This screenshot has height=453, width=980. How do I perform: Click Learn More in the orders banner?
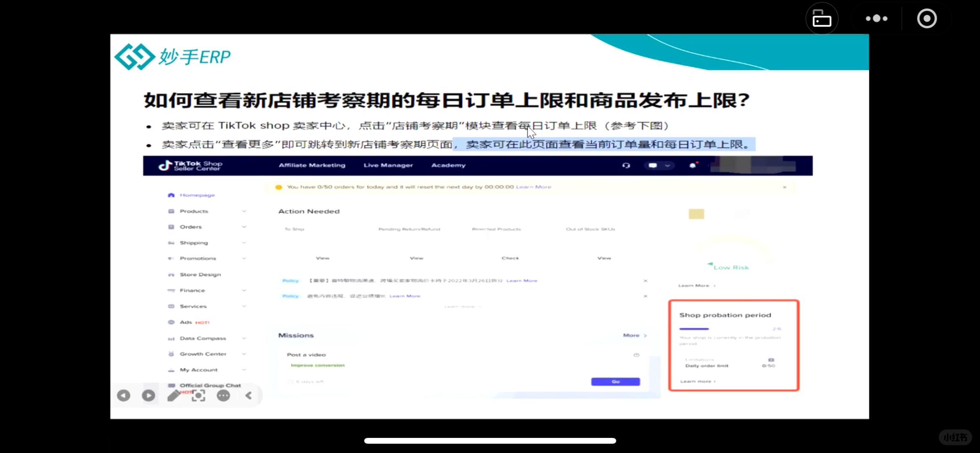click(x=533, y=187)
